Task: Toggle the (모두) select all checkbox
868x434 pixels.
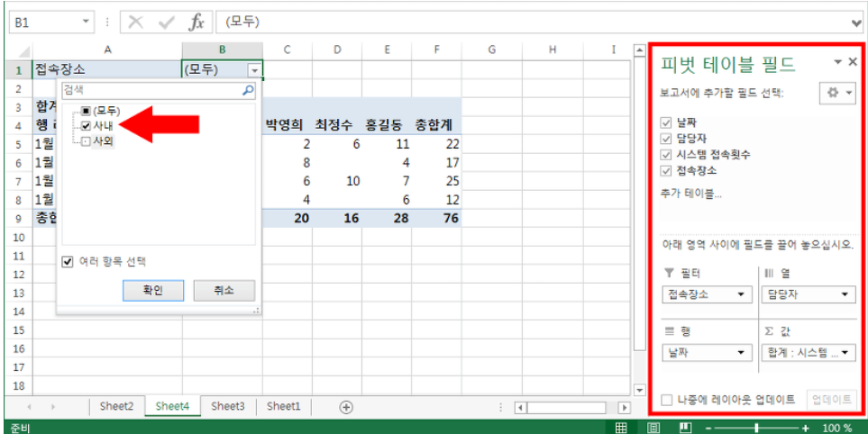Action: (86, 111)
